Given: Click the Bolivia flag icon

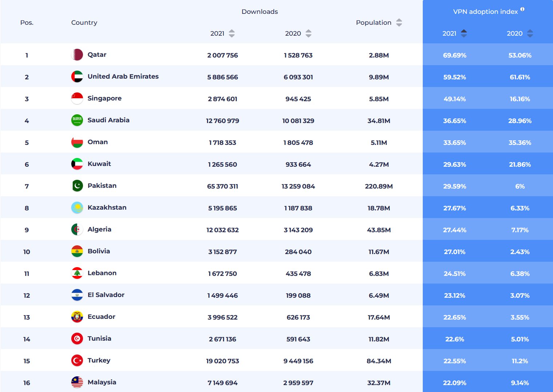Looking at the screenshot, I should pyautogui.click(x=77, y=252).
